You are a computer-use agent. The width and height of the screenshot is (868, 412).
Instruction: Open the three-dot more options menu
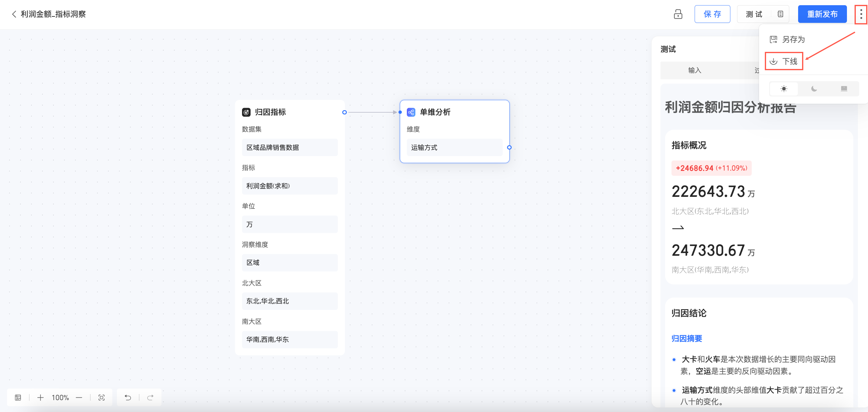pyautogui.click(x=861, y=14)
